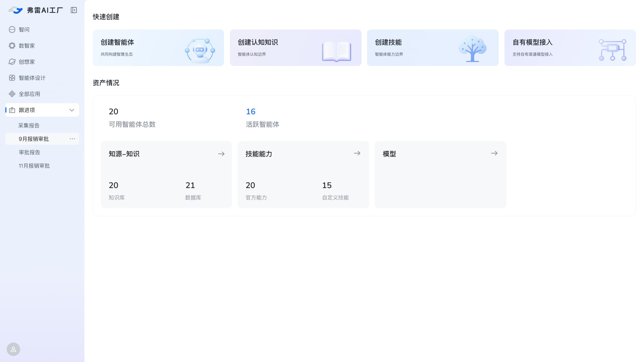644x362 pixels.
Task: Click the 创建智能体 quick-create card
Action: pos(158,48)
